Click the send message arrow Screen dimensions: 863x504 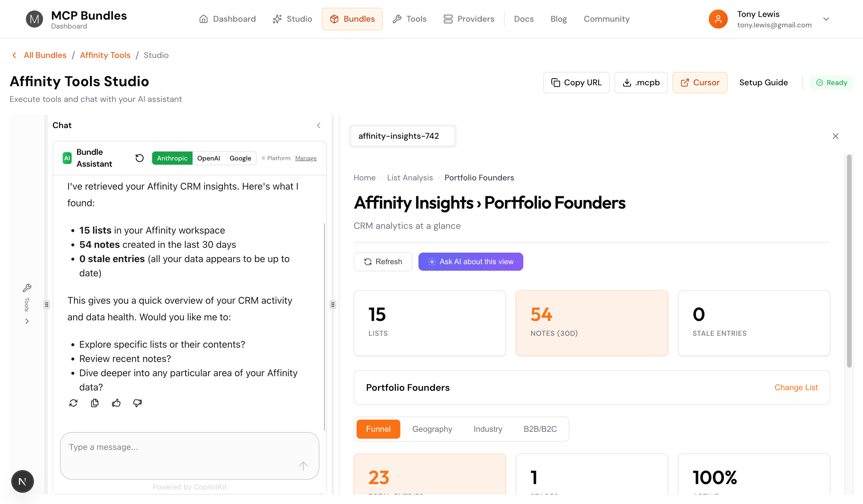(303, 466)
